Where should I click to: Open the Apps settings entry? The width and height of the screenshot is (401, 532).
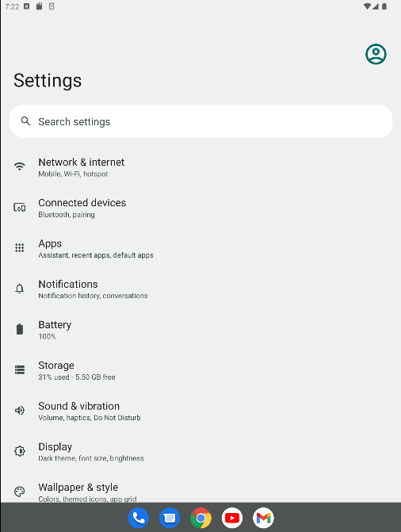coord(200,248)
